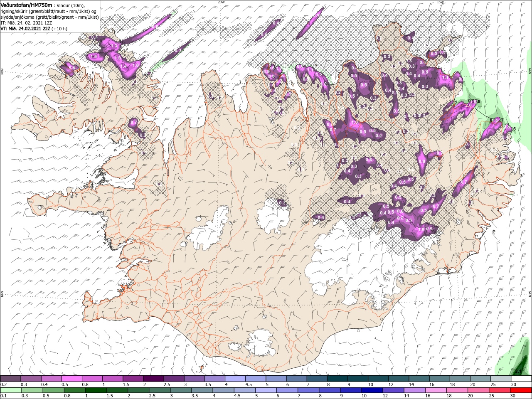532x399 pixels.
Task: Pick the salmon pink 20 rain scale swatch
Action: point(478,390)
